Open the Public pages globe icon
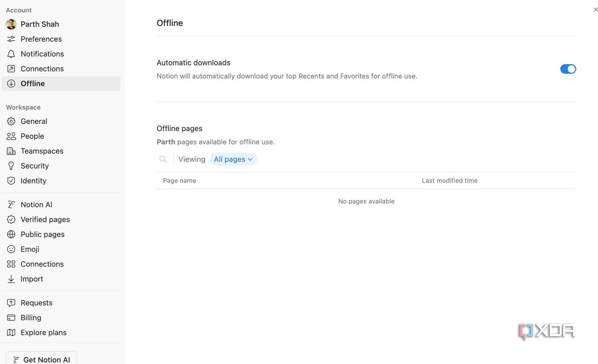The width and height of the screenshot is (598, 364). pyautogui.click(x=11, y=234)
